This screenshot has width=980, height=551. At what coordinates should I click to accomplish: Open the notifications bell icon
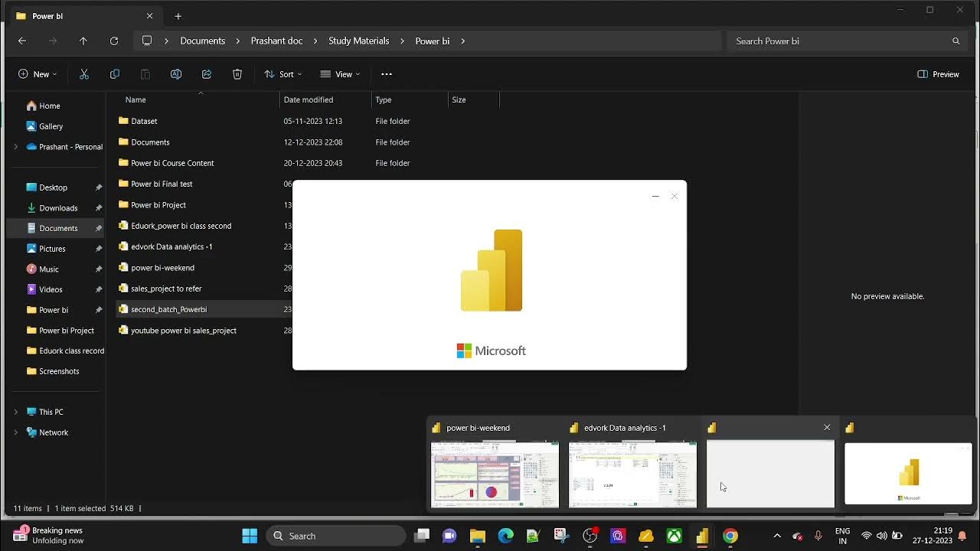click(962, 536)
